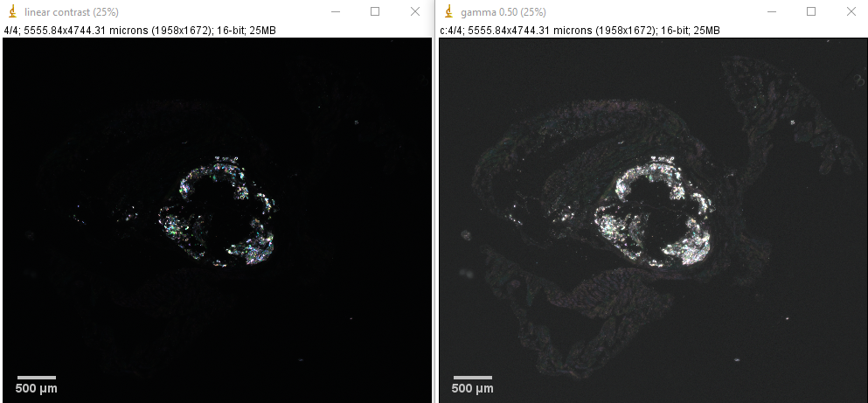Activate the linear contrast window via its title text
The height and width of the screenshot is (403, 868).
(72, 12)
